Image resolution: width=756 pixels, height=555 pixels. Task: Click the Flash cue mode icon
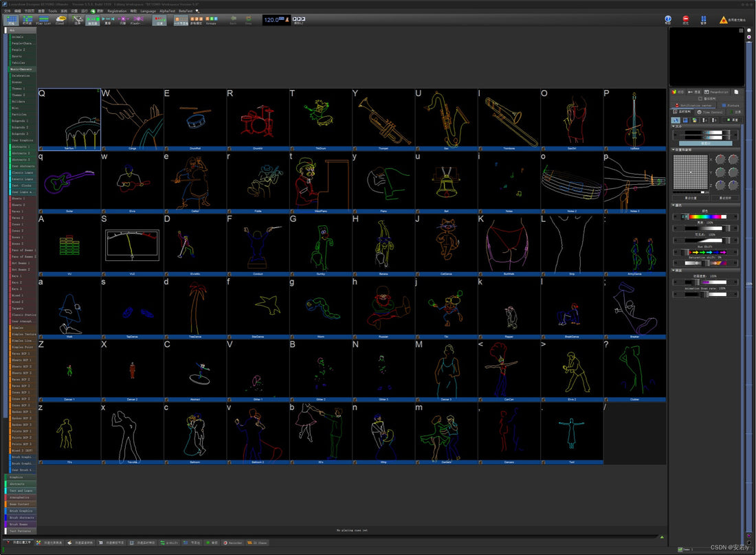(x=137, y=20)
